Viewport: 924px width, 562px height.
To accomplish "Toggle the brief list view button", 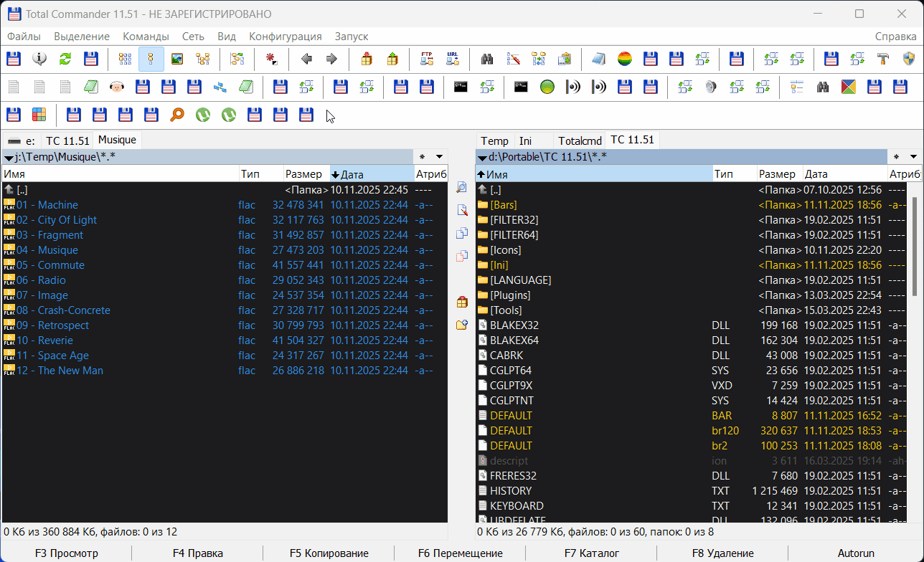I will tap(125, 59).
